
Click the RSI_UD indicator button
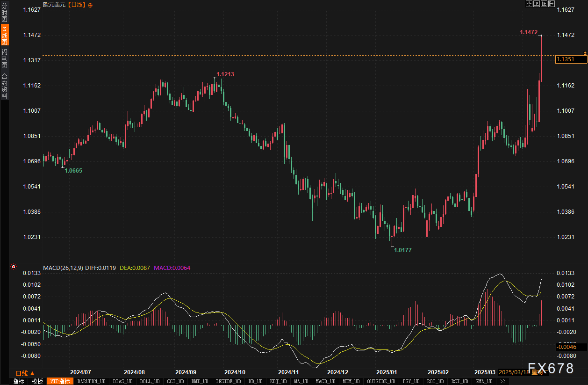click(458, 381)
